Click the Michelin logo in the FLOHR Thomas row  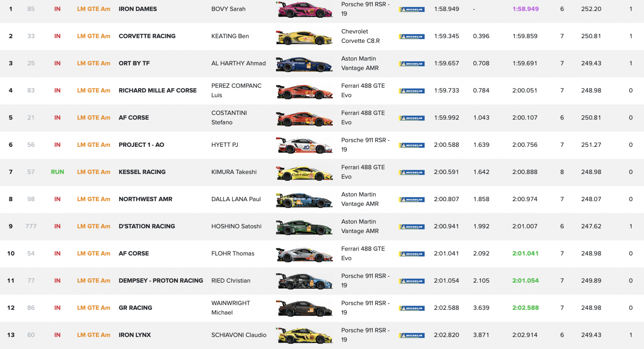412,254
